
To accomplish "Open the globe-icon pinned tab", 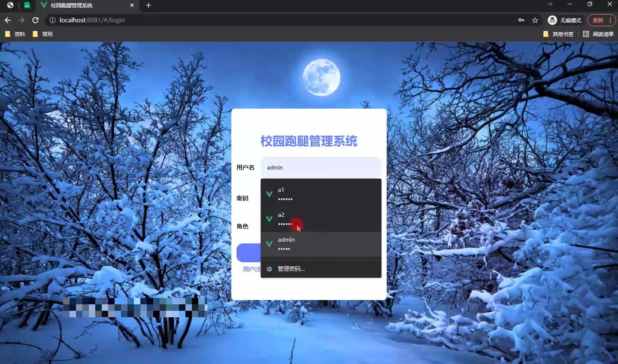I will [10, 5].
